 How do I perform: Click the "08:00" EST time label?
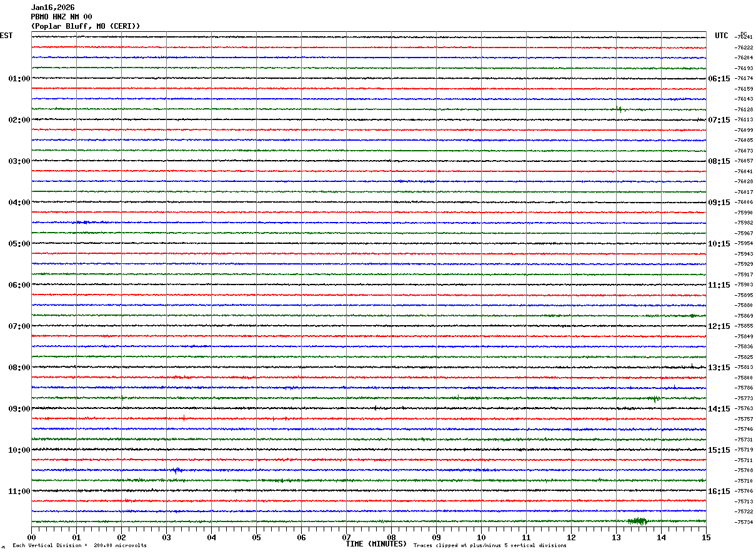pyautogui.click(x=19, y=368)
